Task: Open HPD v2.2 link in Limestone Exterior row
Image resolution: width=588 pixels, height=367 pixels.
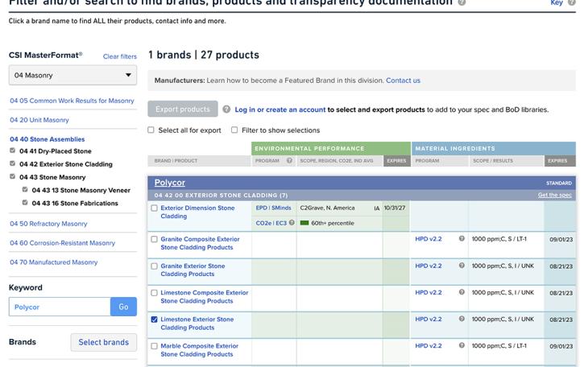Action: [429, 319]
